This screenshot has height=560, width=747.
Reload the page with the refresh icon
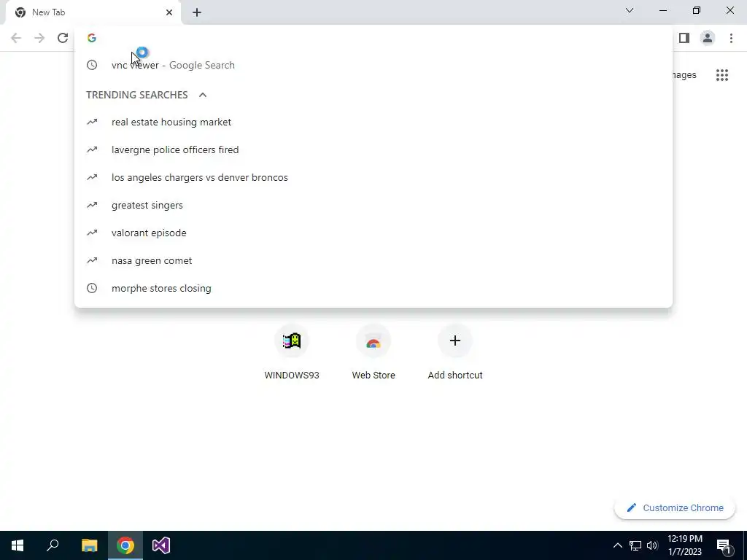pyautogui.click(x=63, y=38)
